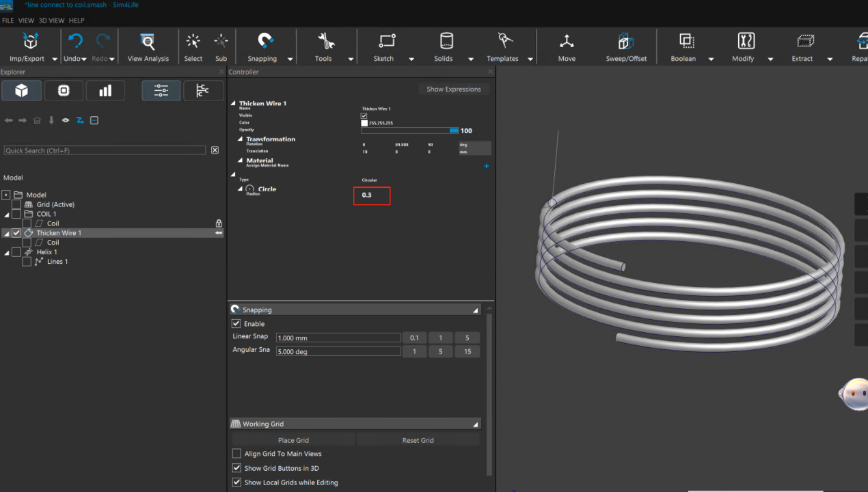This screenshot has width=868, height=492.
Task: Uncheck Show Grid Buttons in 3D
Action: click(x=236, y=468)
